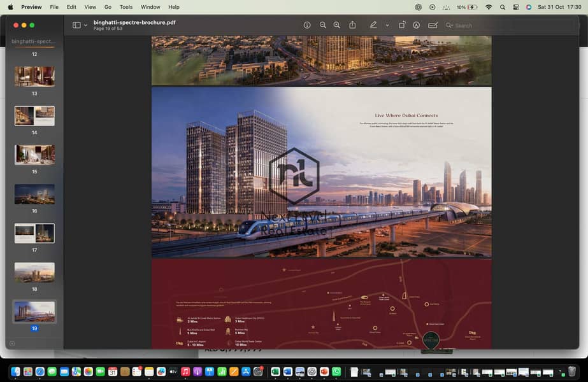Screen dimensions: 588x382
Task: Rotate the page with the Rotate icon
Action: pos(401,25)
